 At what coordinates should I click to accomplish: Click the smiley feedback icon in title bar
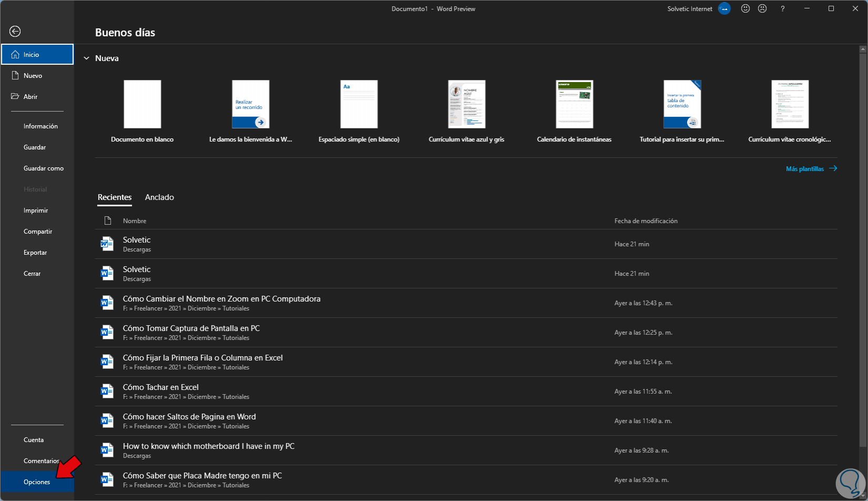point(745,8)
